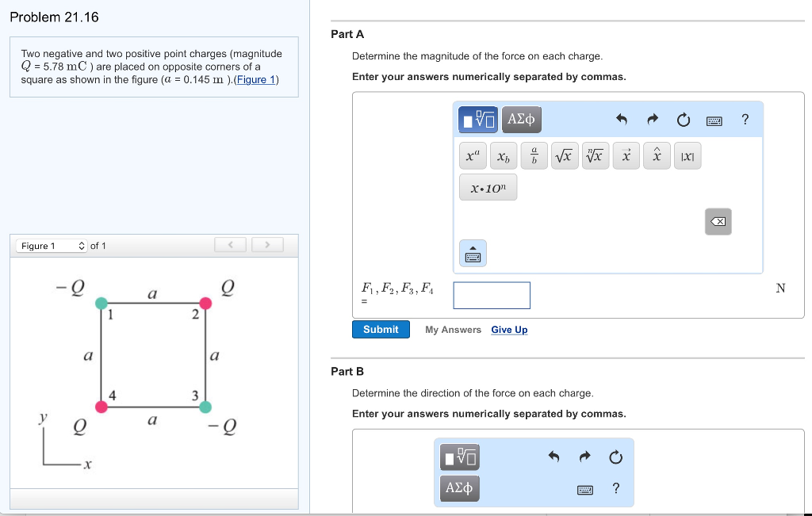Click the Give Up link
812x516 pixels.
(509, 329)
